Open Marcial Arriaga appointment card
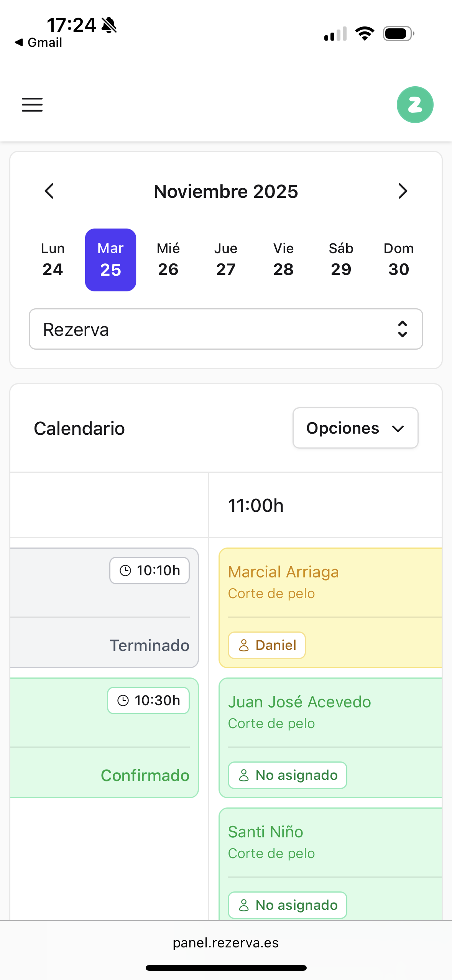 point(330,583)
